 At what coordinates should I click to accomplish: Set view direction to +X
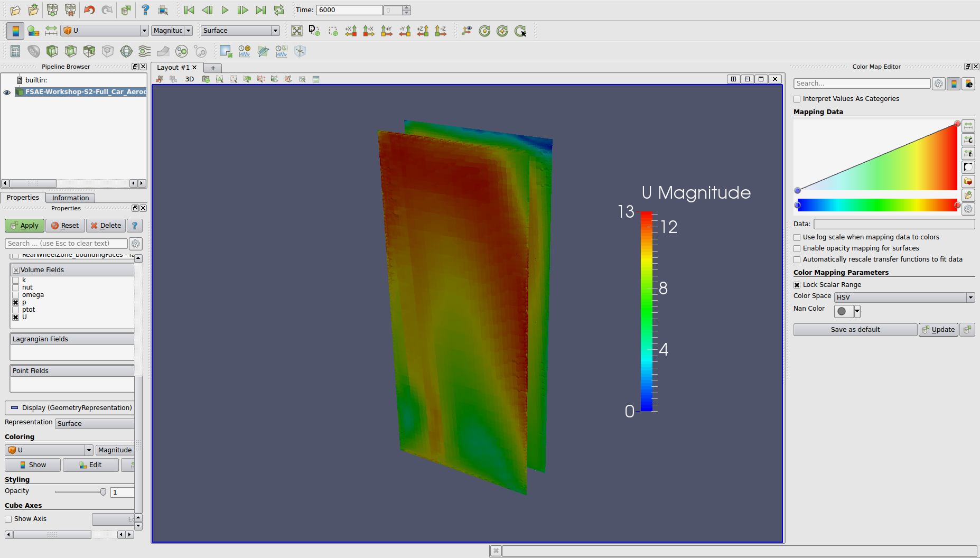coord(351,31)
